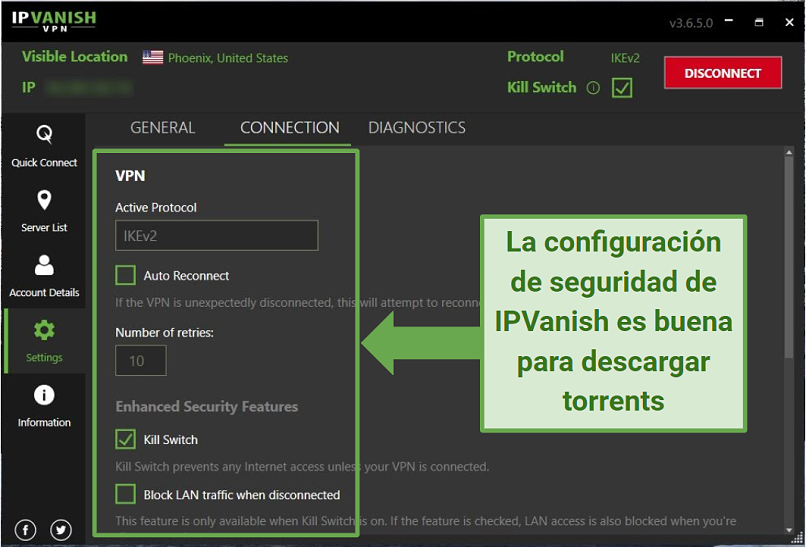
Task: Click the Enhanced Security Features heading
Action: [x=207, y=407]
